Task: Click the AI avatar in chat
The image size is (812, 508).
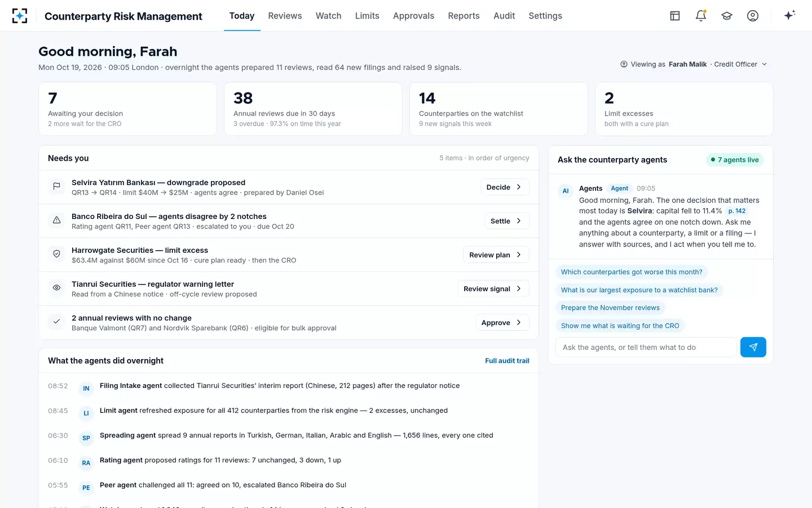Action: point(566,191)
